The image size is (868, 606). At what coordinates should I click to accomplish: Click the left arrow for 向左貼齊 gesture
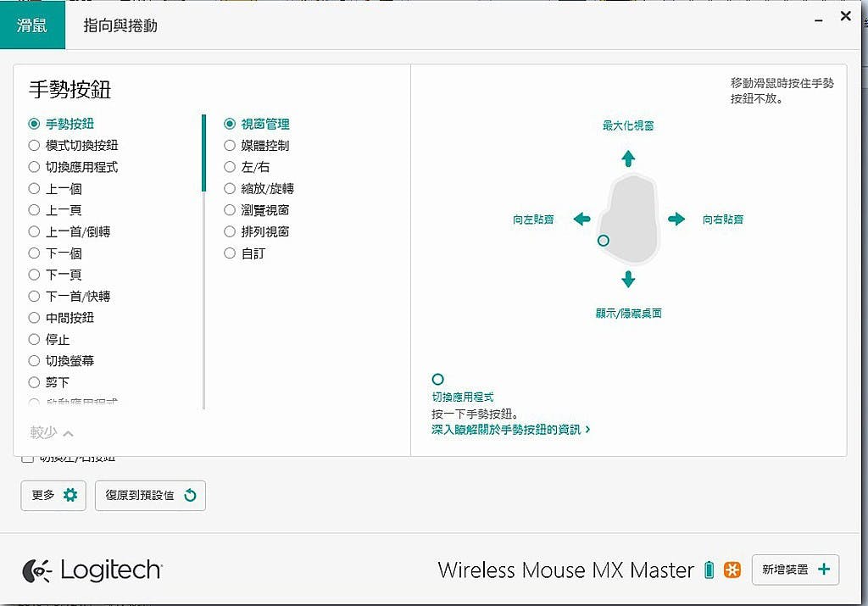(581, 220)
